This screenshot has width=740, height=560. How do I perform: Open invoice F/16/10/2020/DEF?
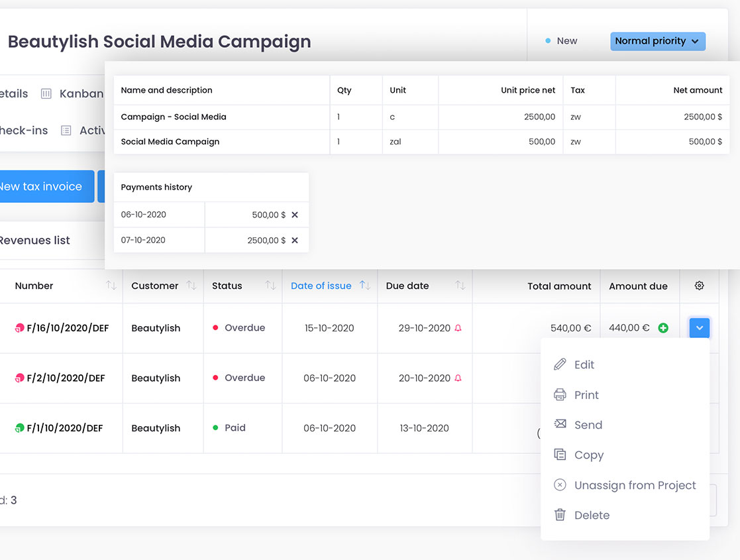click(68, 328)
